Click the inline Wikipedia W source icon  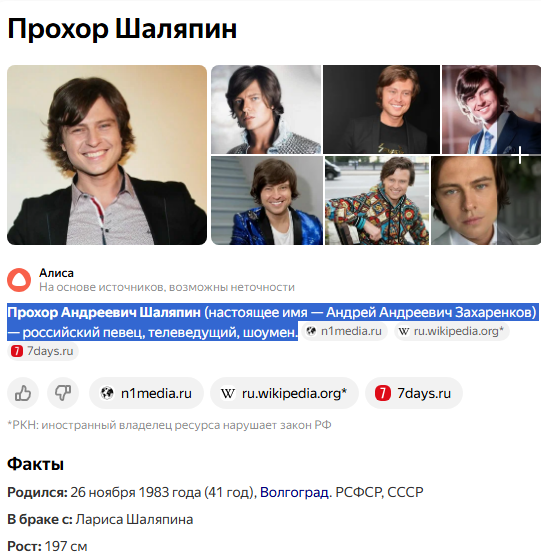pos(404,331)
